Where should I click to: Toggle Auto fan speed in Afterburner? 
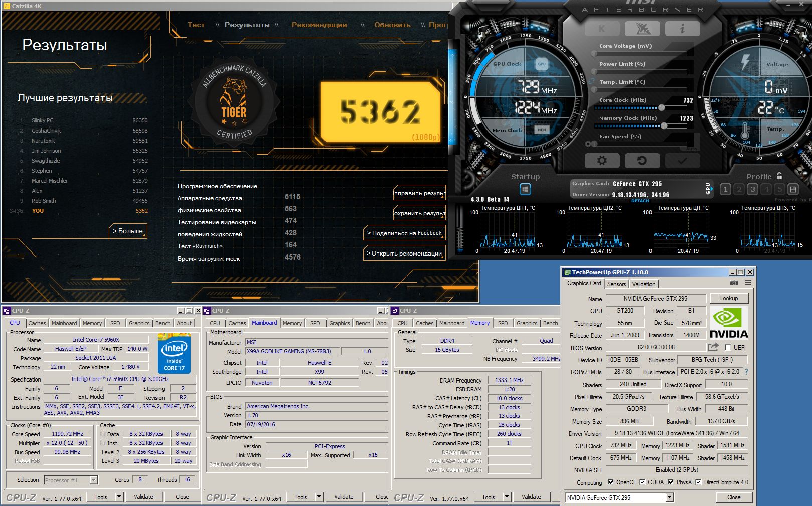coord(692,149)
